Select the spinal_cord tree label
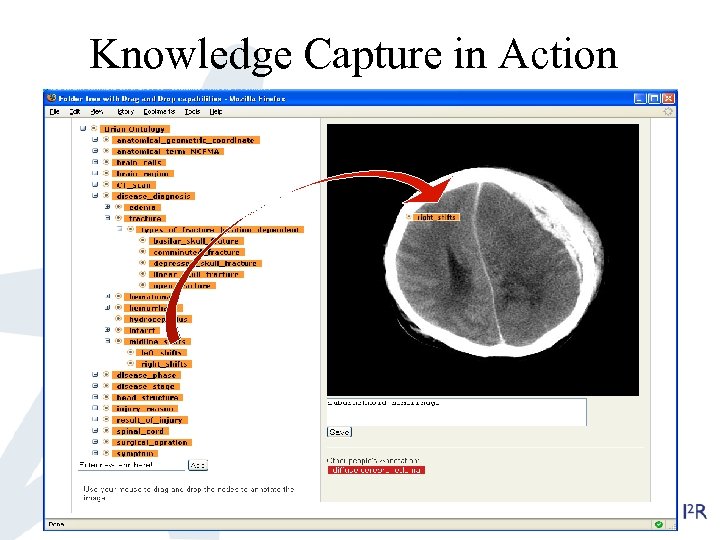The height and width of the screenshot is (540, 720). click(x=141, y=431)
